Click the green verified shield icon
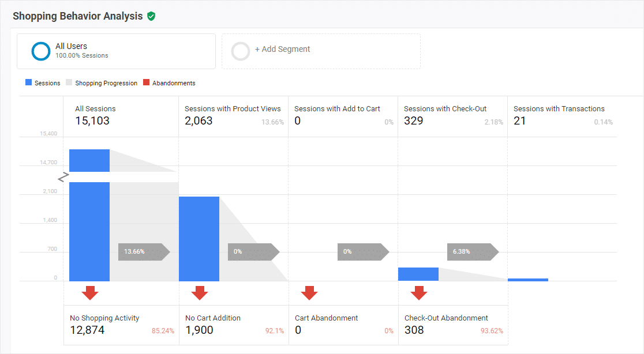 tap(151, 16)
